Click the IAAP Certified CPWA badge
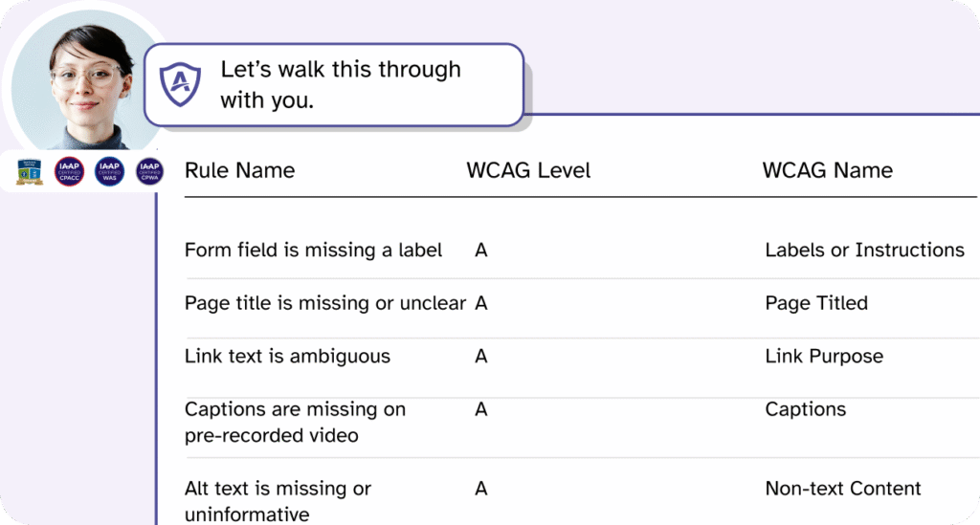Viewport: 980px width, 525px height. click(x=149, y=171)
